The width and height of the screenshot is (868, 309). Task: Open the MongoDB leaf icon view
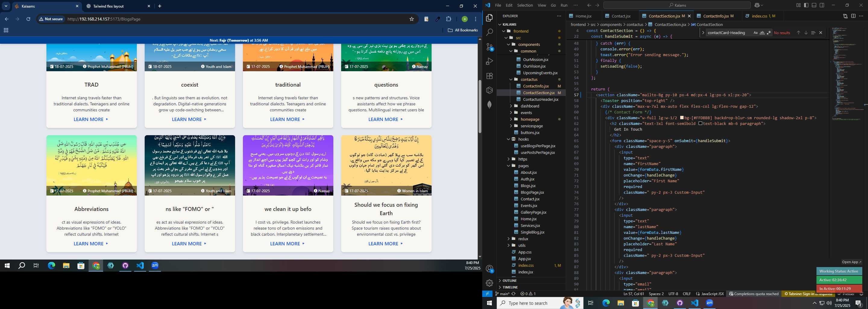pos(489,105)
